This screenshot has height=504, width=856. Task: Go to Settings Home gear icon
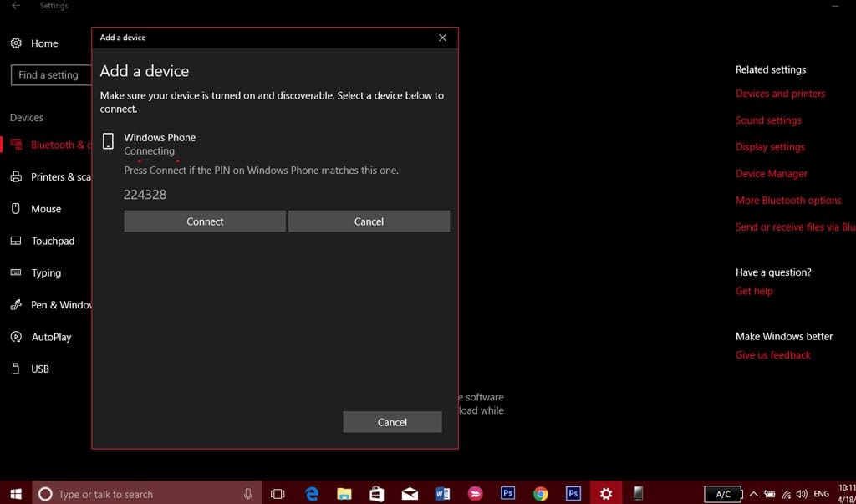coord(16,43)
